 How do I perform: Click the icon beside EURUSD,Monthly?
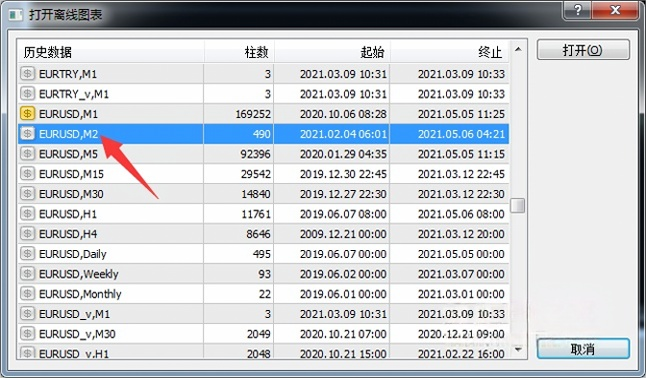pyautogui.click(x=28, y=294)
